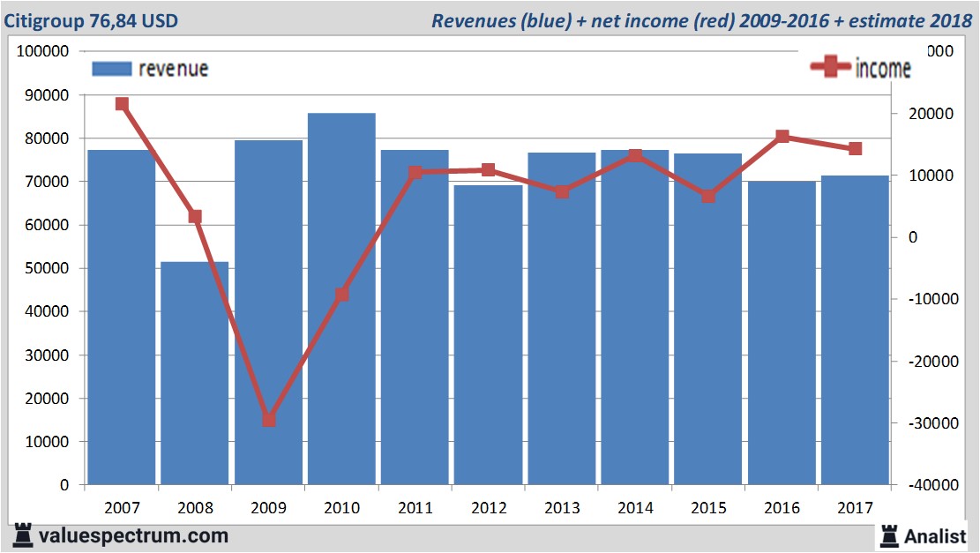Click the chess rook icon beside valuespectrum.com

click(23, 535)
